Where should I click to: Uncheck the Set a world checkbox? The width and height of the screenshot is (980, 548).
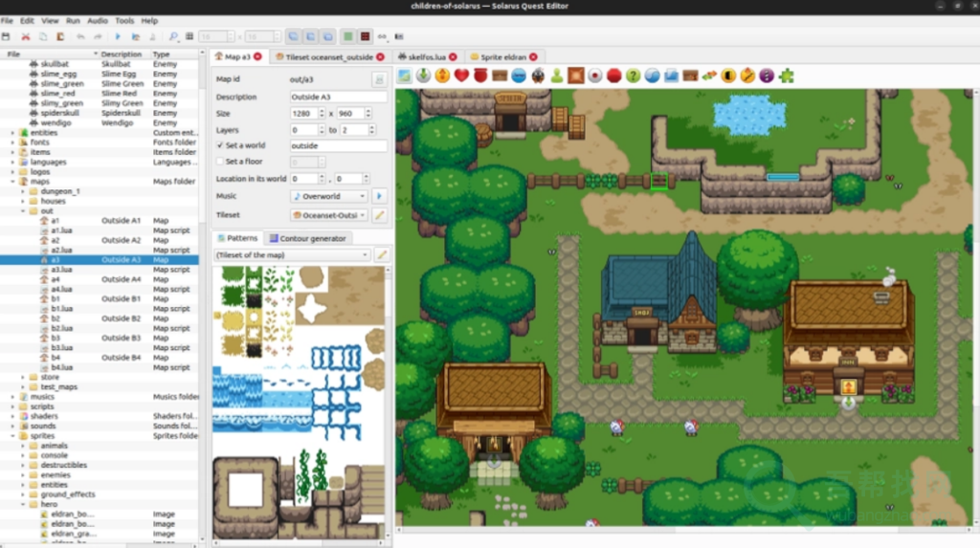[220, 145]
